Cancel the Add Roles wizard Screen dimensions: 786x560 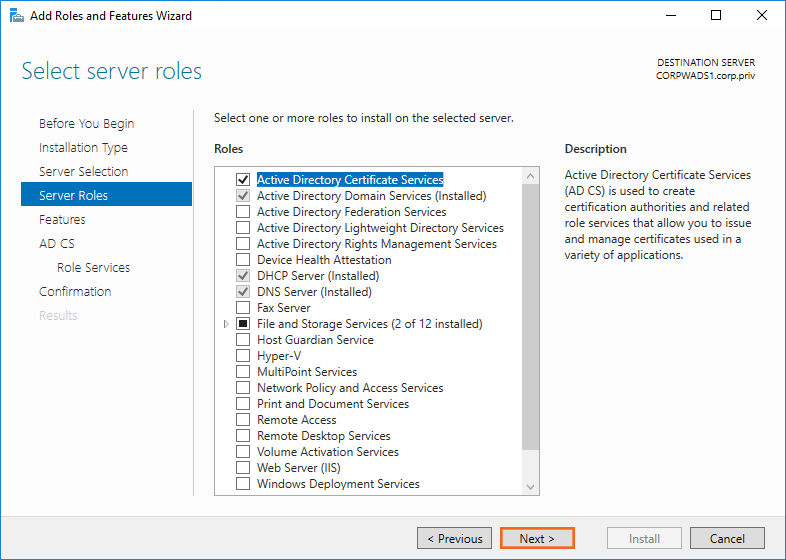[x=727, y=539]
